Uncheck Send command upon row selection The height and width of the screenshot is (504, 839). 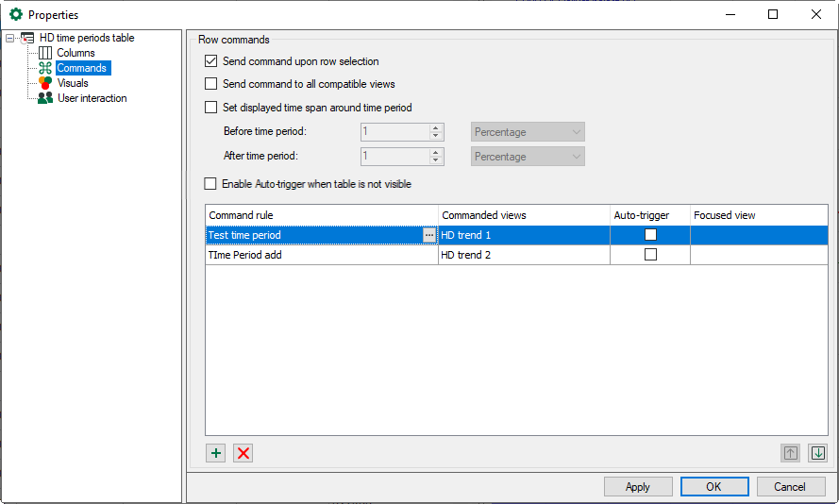[211, 61]
